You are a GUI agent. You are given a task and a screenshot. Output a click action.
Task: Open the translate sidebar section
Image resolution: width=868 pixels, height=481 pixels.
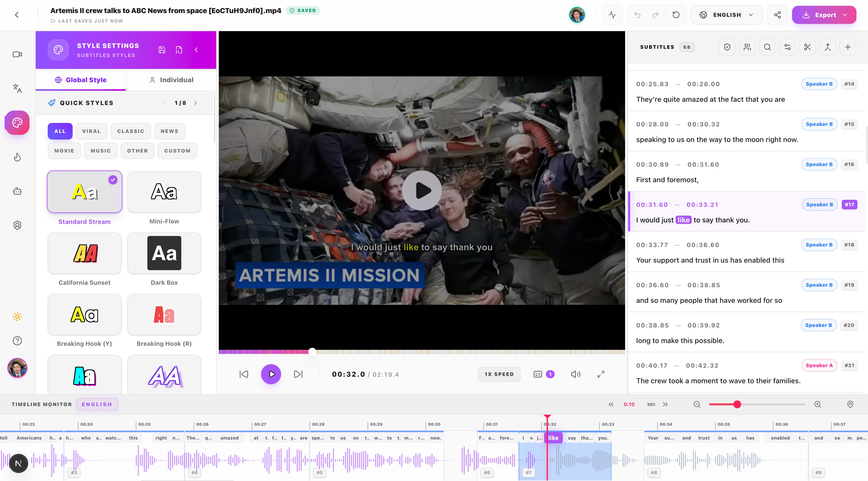[x=17, y=88]
